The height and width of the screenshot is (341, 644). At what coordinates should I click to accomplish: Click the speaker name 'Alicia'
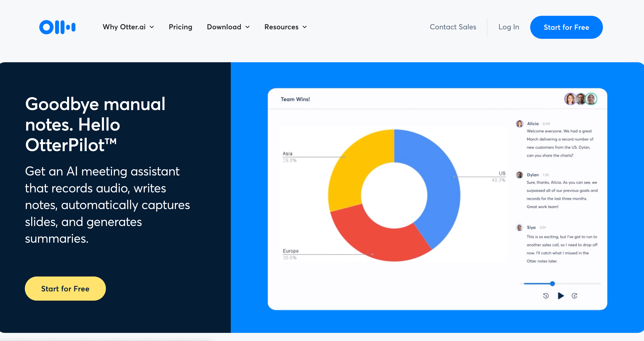tap(533, 124)
